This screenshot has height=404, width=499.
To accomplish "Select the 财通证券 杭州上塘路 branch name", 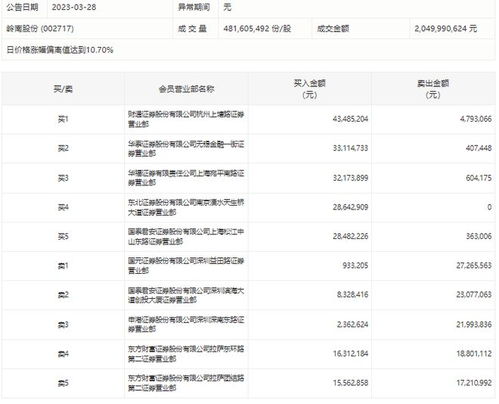I will [x=186, y=119].
